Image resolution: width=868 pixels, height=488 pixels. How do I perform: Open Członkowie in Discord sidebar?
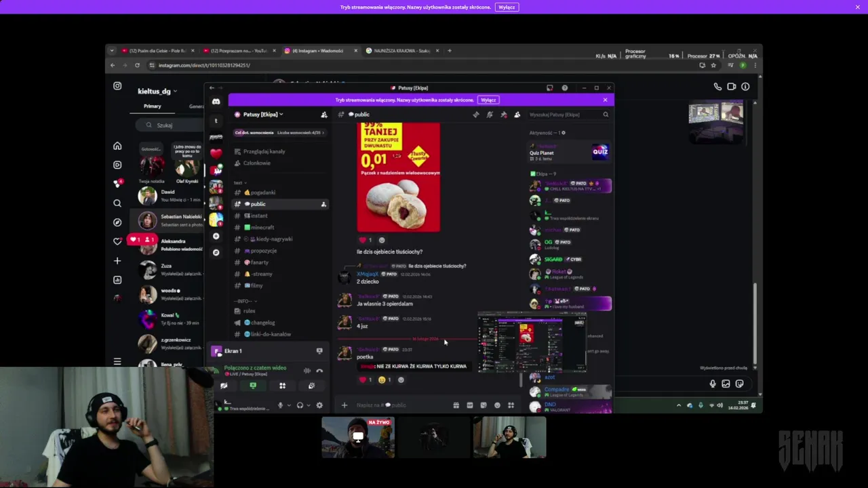click(x=256, y=163)
